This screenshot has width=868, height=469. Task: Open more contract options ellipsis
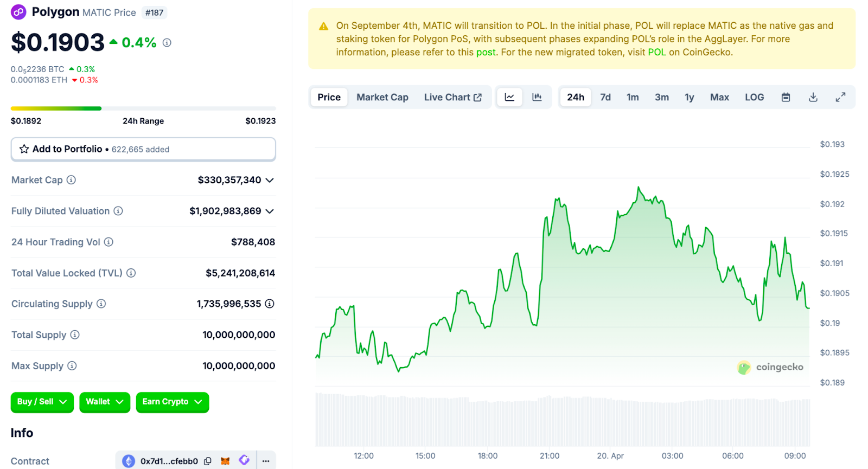click(x=266, y=461)
